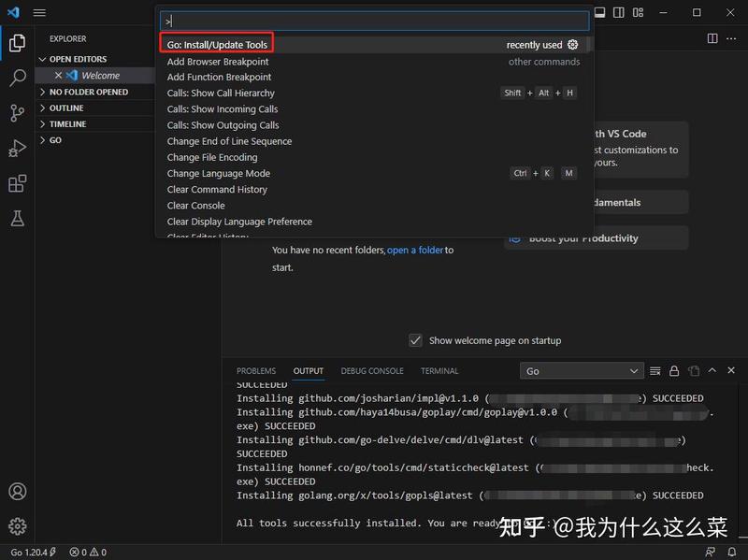
Task: Click the hamburger application menu icon
Action: [x=39, y=12]
